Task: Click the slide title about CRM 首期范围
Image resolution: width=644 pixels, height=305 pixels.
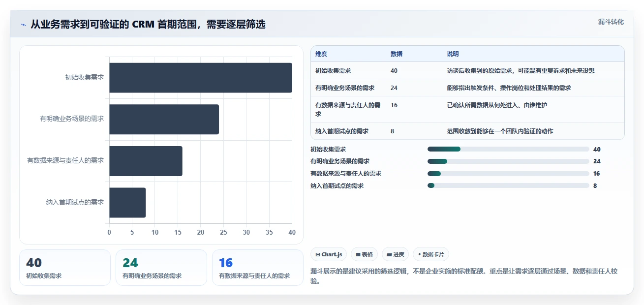Action: click(x=148, y=25)
